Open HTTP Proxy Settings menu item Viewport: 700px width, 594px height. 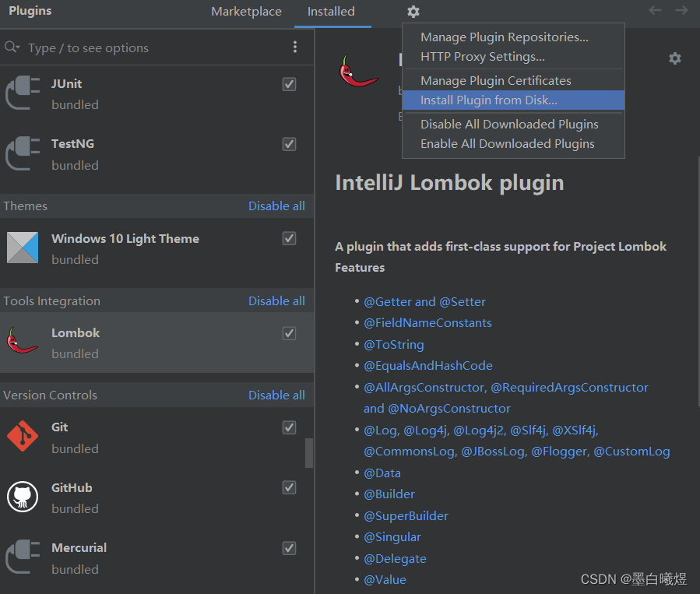tap(513, 57)
